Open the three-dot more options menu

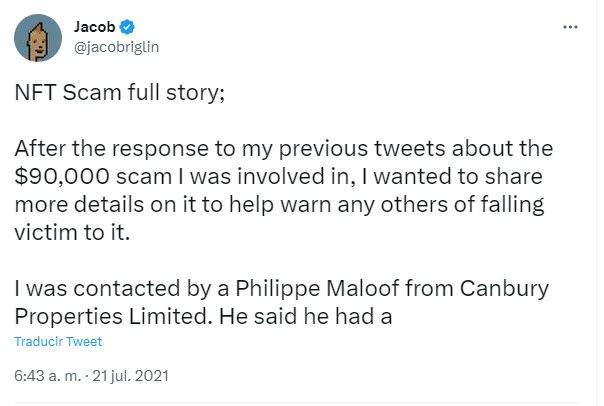click(570, 27)
